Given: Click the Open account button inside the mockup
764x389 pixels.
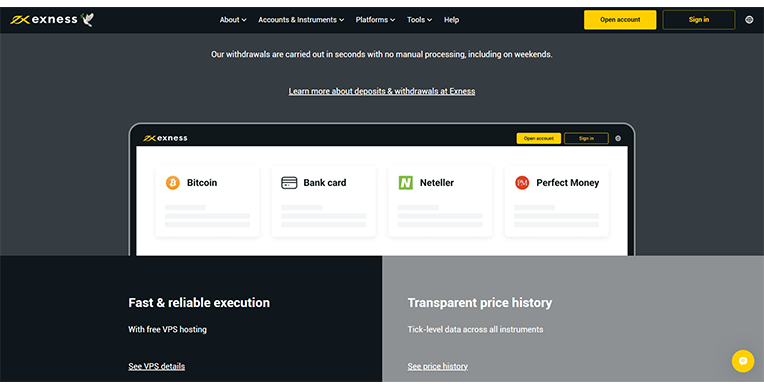Looking at the screenshot, I should (x=538, y=138).
